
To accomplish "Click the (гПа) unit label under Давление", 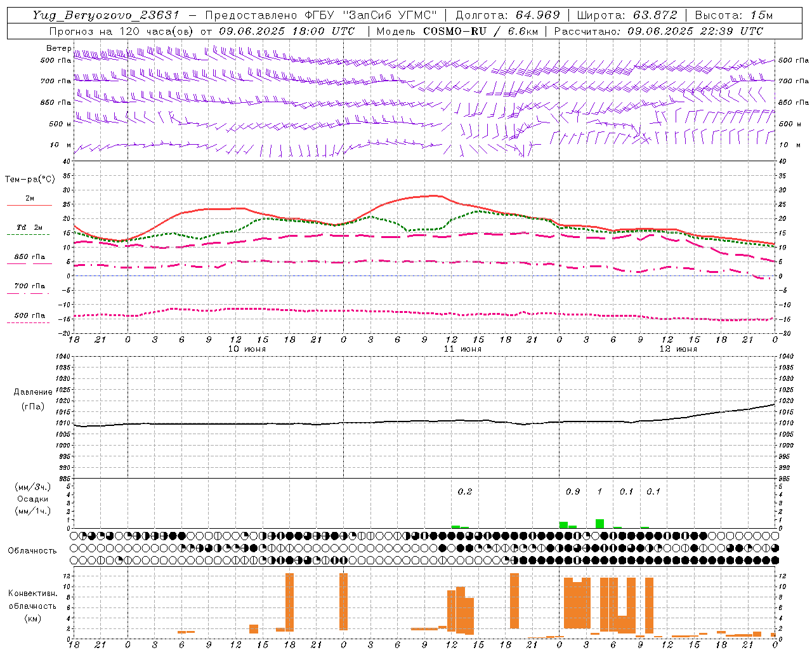I will (33, 407).
